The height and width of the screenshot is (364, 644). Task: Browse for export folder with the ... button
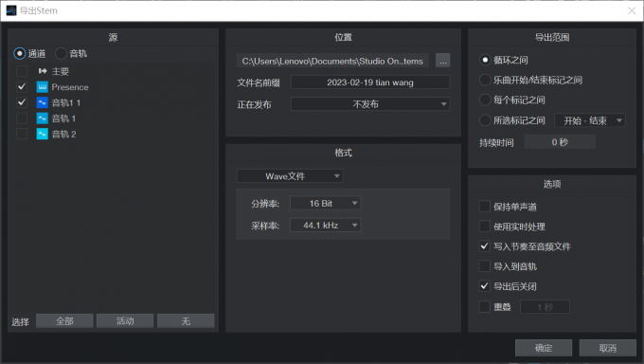[443, 61]
